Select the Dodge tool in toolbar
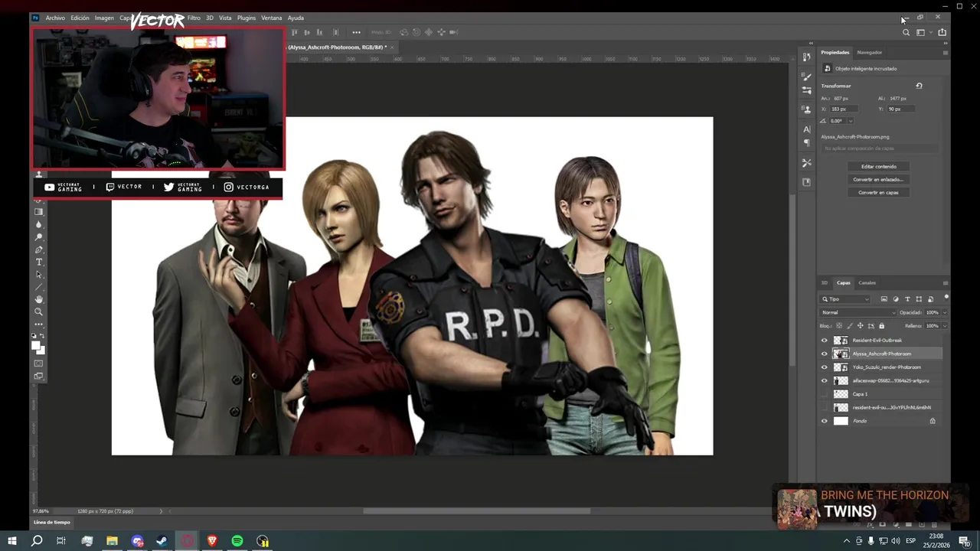 point(39,237)
